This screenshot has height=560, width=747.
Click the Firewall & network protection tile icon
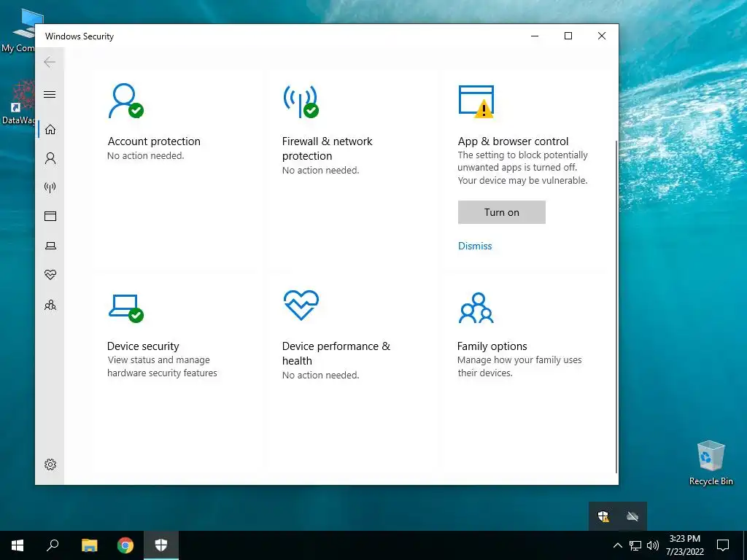point(301,101)
